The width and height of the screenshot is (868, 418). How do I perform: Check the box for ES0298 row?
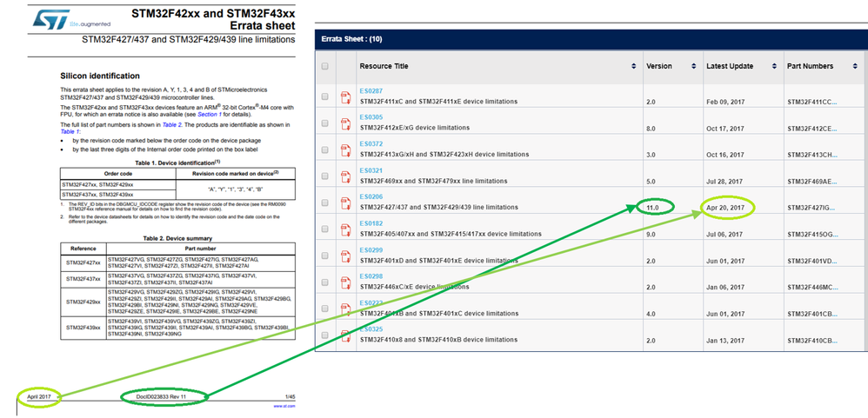tap(325, 282)
